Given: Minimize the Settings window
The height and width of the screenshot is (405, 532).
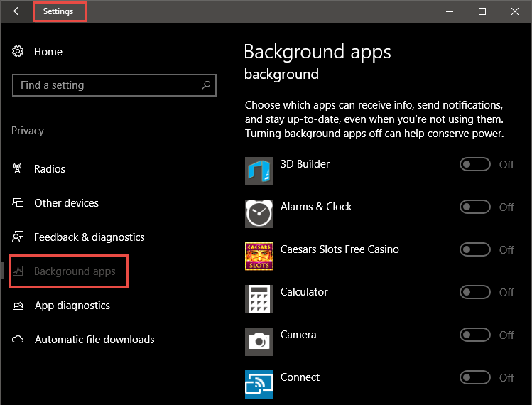Looking at the screenshot, I should coord(450,11).
